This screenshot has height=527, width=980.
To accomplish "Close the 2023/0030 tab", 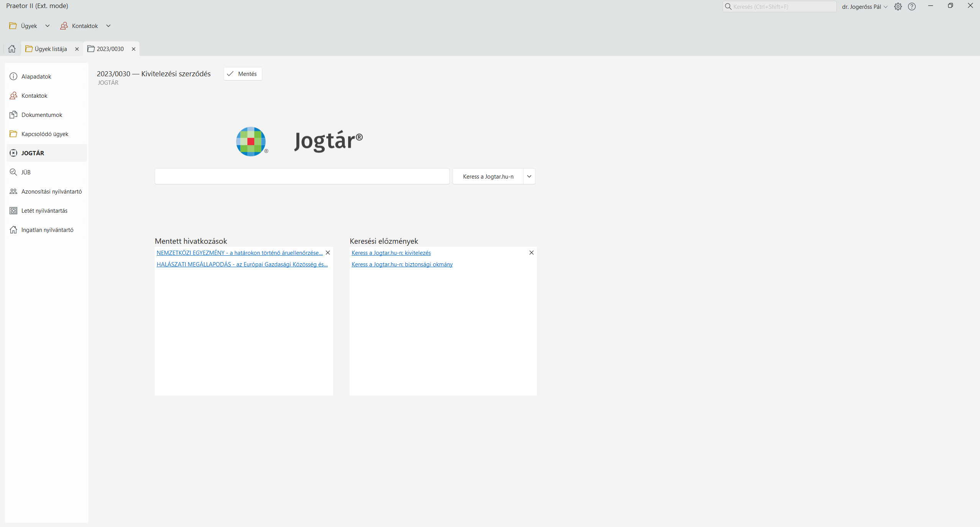I will click(134, 49).
